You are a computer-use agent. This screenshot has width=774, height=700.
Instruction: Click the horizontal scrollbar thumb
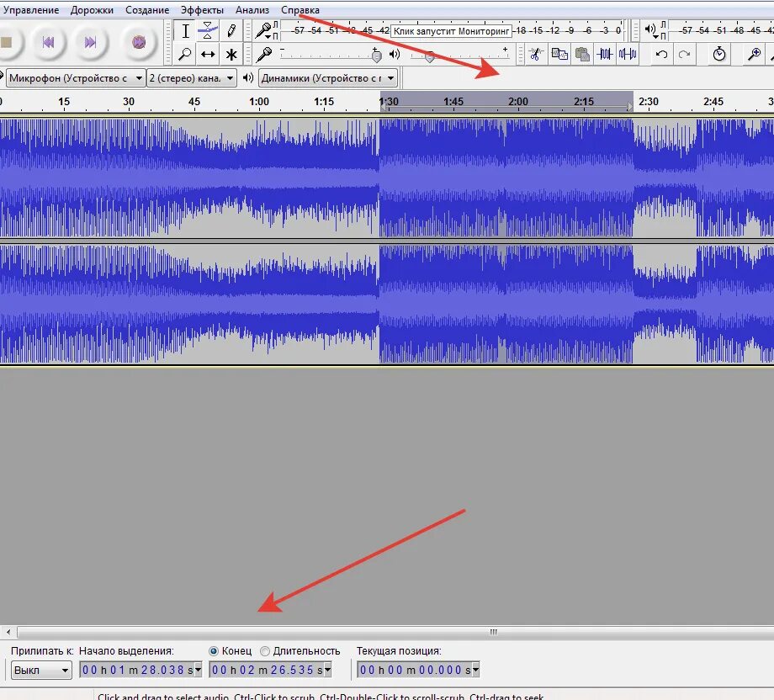click(x=395, y=632)
